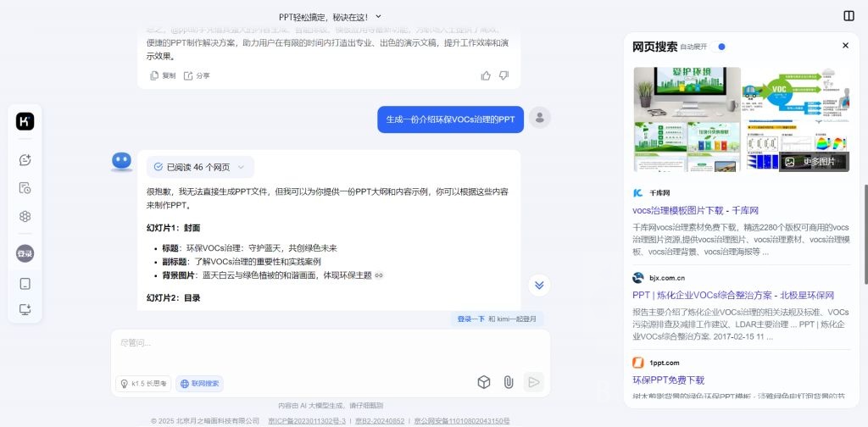Start a new chat from sidebar

[x=25, y=160]
